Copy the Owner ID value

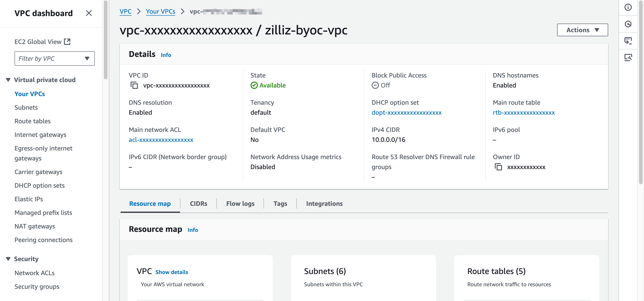point(498,167)
